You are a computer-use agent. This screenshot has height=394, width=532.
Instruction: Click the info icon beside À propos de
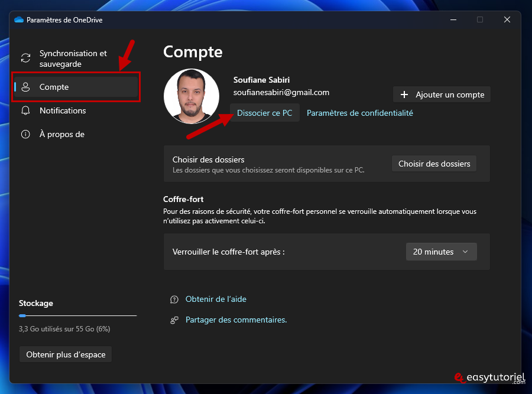coord(25,134)
